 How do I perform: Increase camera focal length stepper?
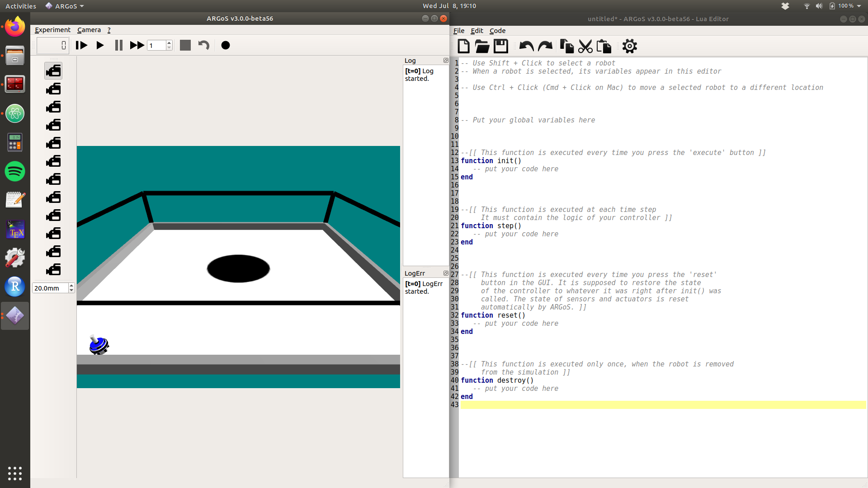[71, 286]
